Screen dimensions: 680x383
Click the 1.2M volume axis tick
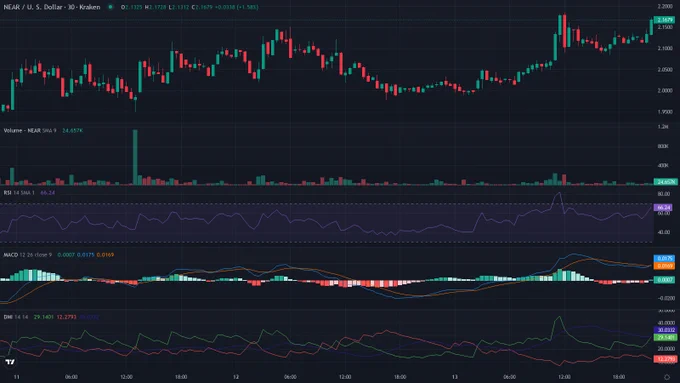point(663,127)
